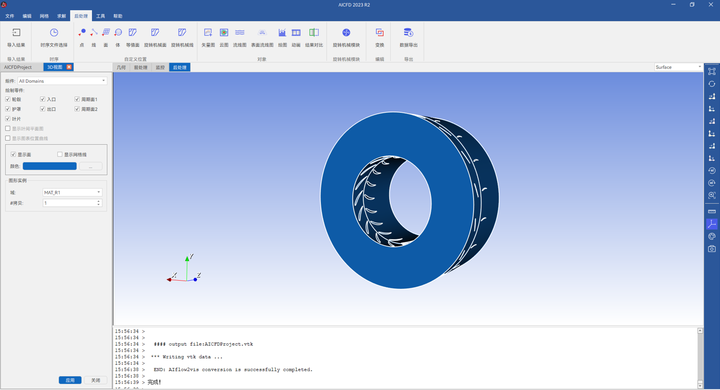Screen dimensions: 720x390
Task: Launch the 数据导出 data export icon
Action: click(408, 33)
